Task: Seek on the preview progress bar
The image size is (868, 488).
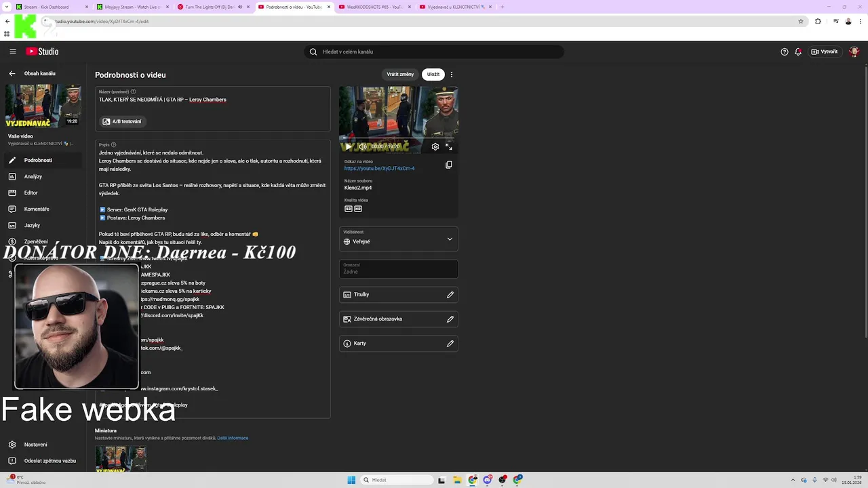Action: (x=399, y=138)
